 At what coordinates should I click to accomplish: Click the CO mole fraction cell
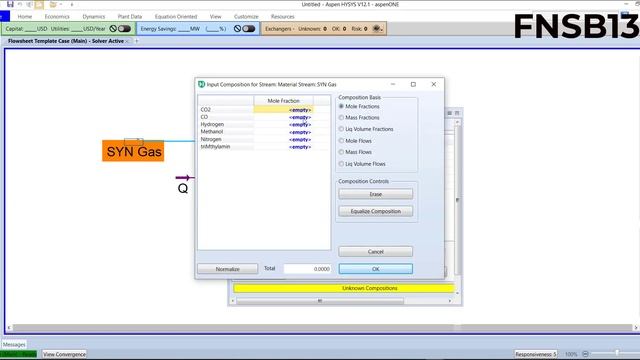pyautogui.click(x=283, y=117)
